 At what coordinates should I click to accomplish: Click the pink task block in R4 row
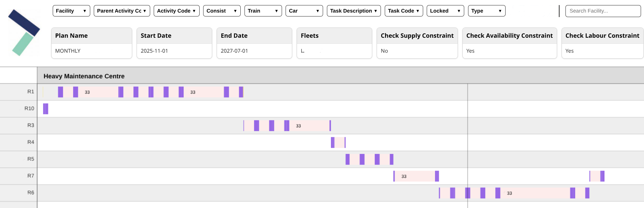(339, 142)
